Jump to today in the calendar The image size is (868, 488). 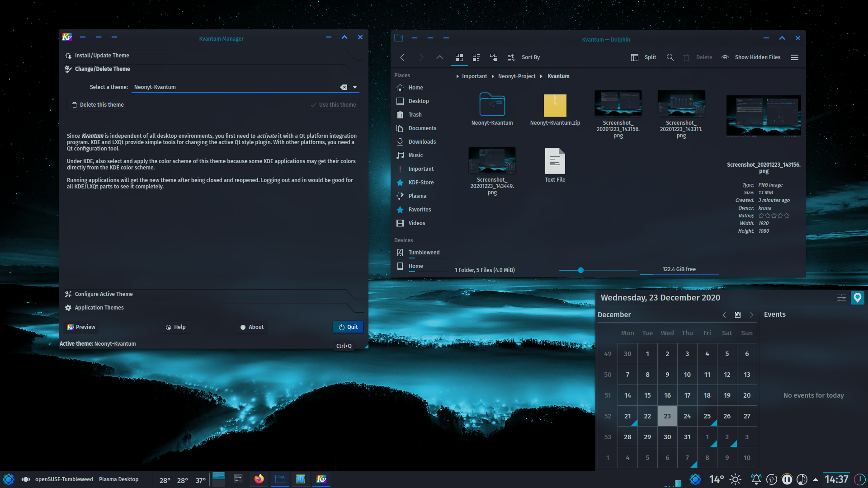click(738, 315)
